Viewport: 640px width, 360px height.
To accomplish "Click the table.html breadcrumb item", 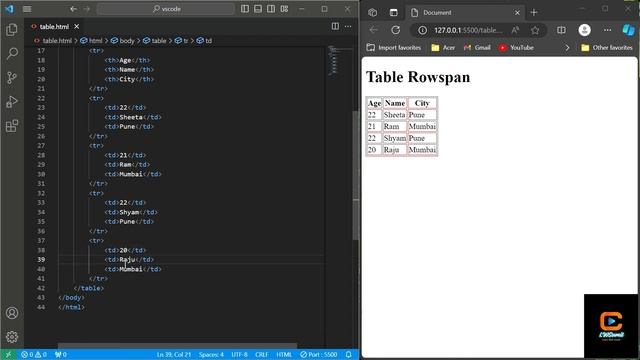I will pyautogui.click(x=53, y=41).
